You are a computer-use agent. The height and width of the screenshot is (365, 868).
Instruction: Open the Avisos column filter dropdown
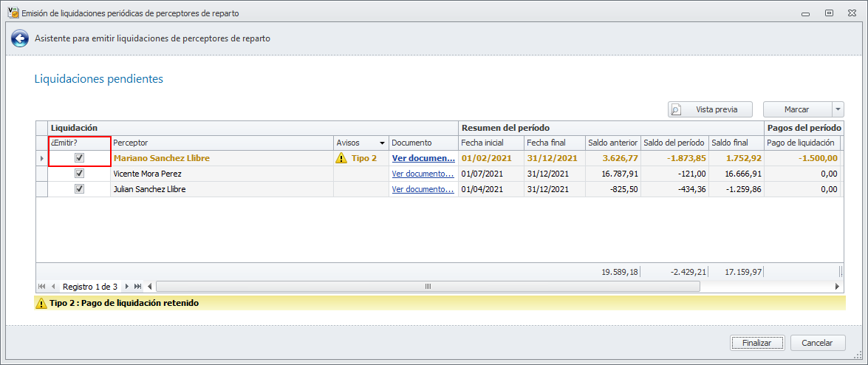click(382, 143)
